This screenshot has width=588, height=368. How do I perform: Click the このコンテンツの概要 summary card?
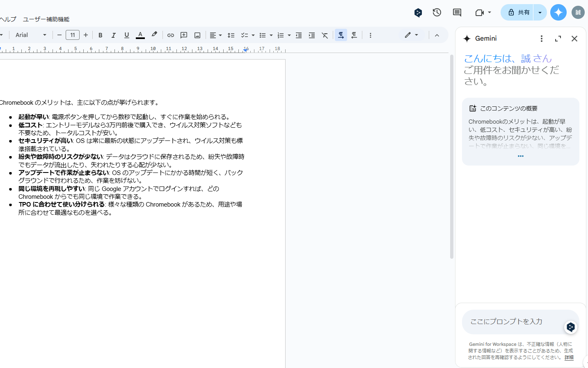(x=521, y=131)
